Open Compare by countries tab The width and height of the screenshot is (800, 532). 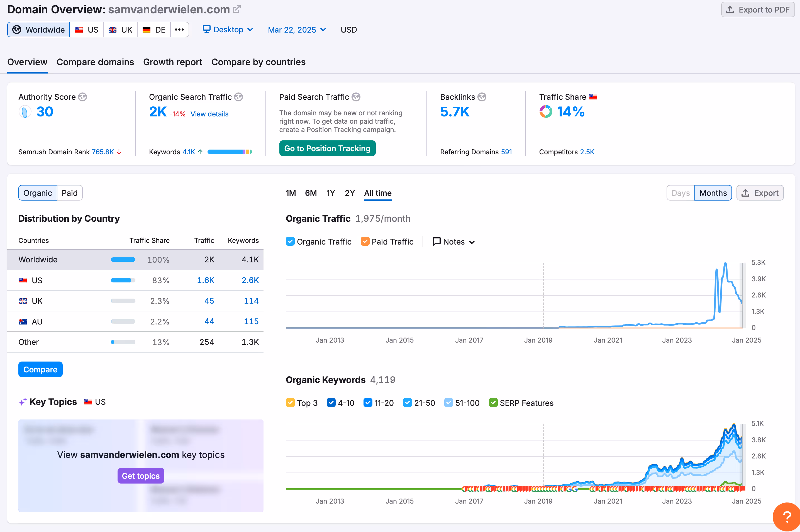coord(258,62)
